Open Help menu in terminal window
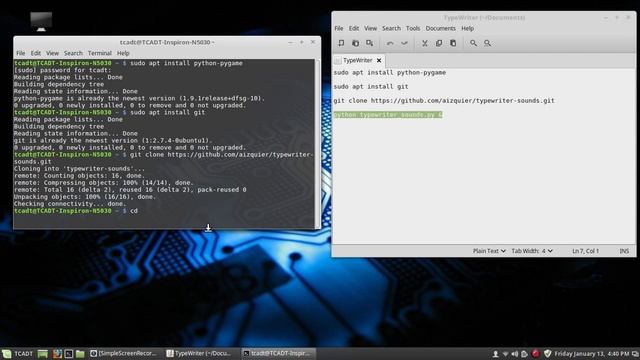This screenshot has width=640, height=360. (123, 53)
